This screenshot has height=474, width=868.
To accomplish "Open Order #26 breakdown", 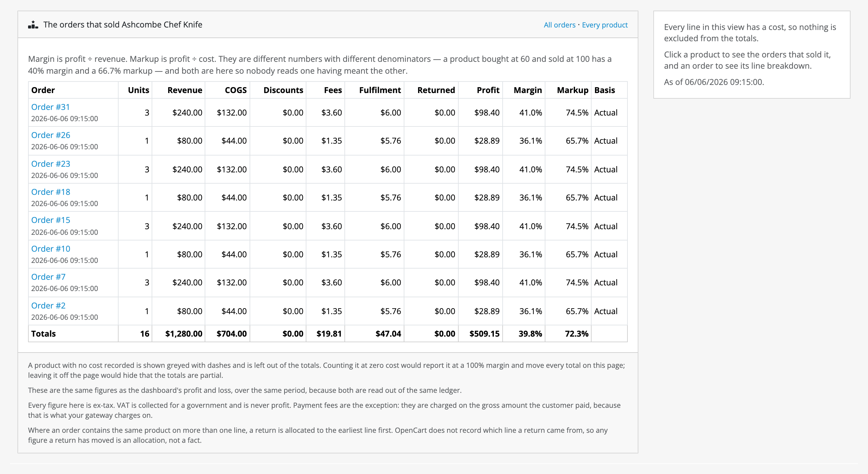I will pyautogui.click(x=51, y=135).
